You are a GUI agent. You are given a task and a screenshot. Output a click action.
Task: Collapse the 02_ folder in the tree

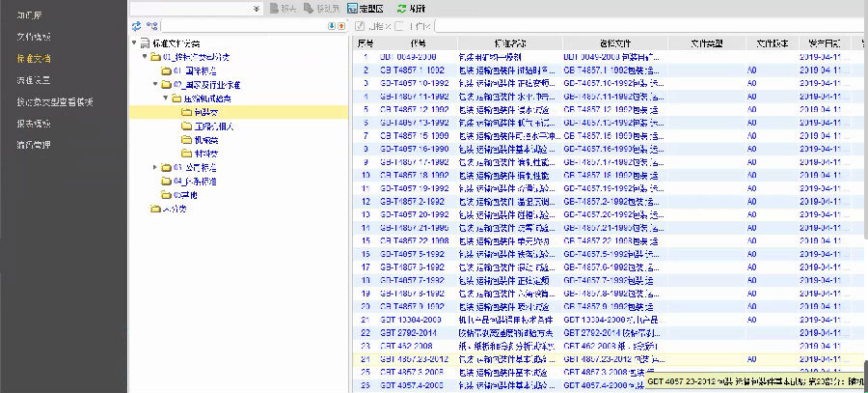click(155, 85)
